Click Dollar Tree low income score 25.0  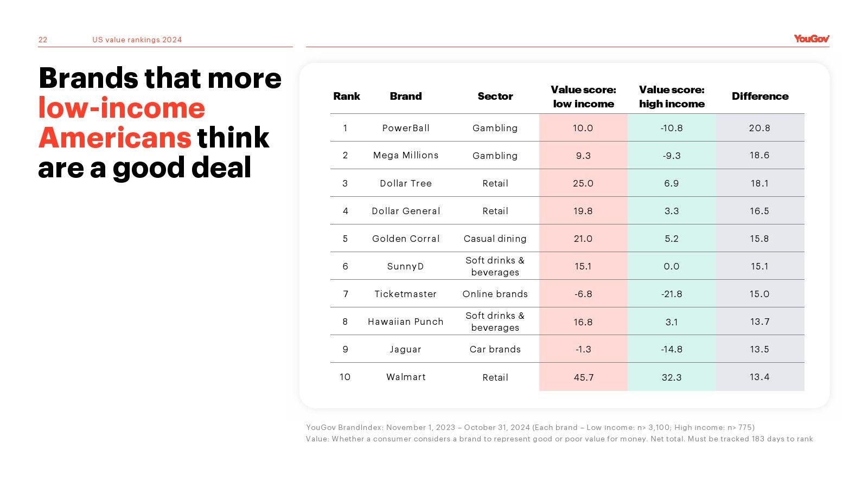[x=583, y=183]
